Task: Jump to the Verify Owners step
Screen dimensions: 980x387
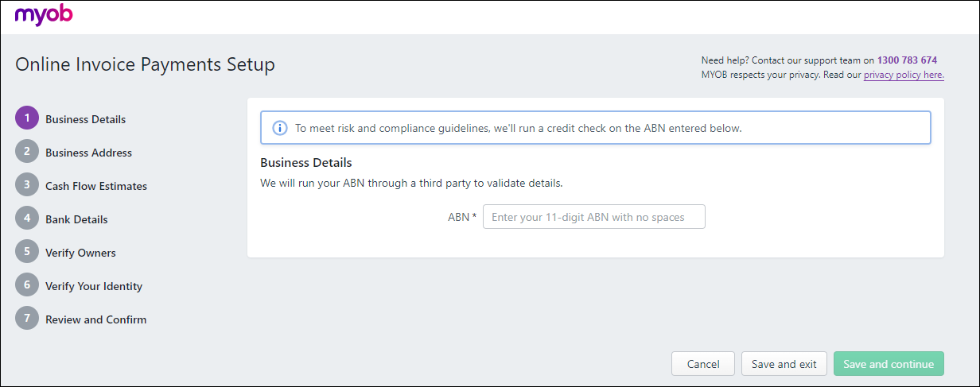Action: click(80, 253)
